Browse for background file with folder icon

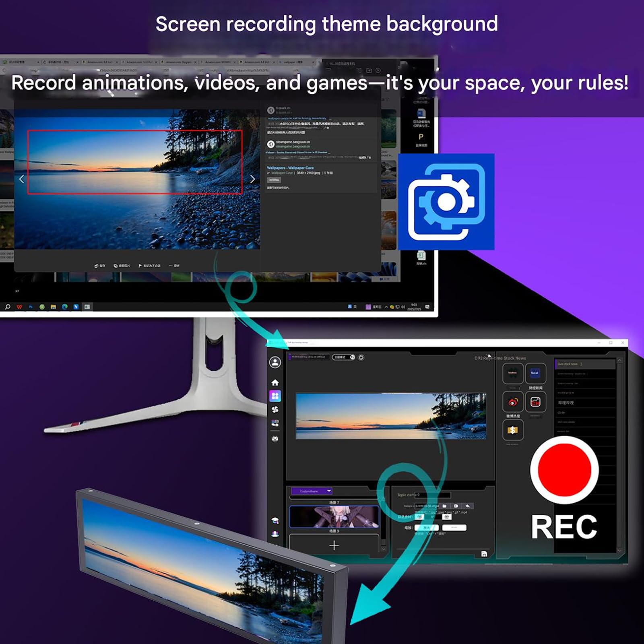click(x=444, y=506)
